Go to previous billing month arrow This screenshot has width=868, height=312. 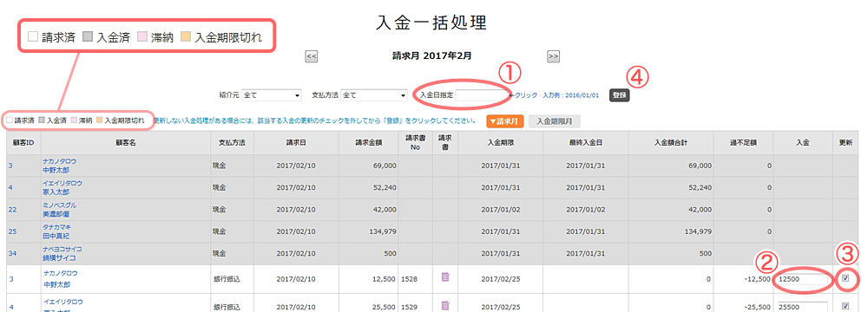pos(311,55)
